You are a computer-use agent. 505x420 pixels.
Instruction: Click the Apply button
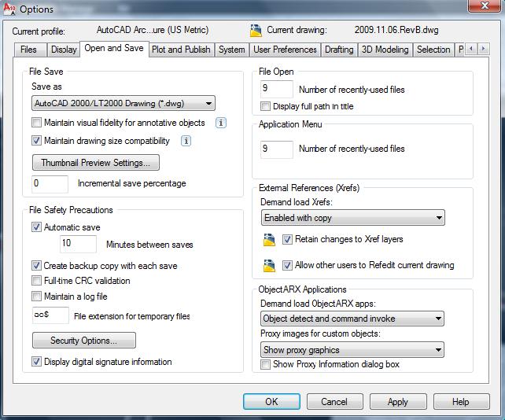[x=398, y=402]
